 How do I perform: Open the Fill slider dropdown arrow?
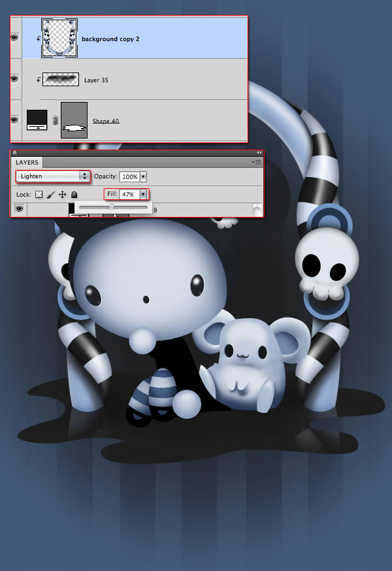pos(144,194)
